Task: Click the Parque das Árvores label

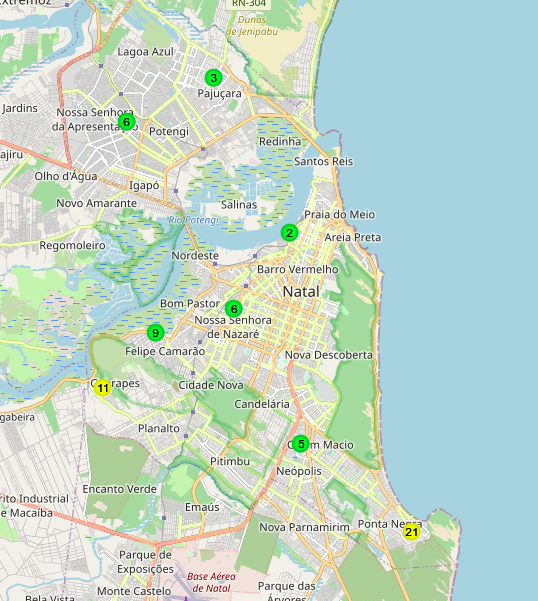Action: tap(287, 592)
